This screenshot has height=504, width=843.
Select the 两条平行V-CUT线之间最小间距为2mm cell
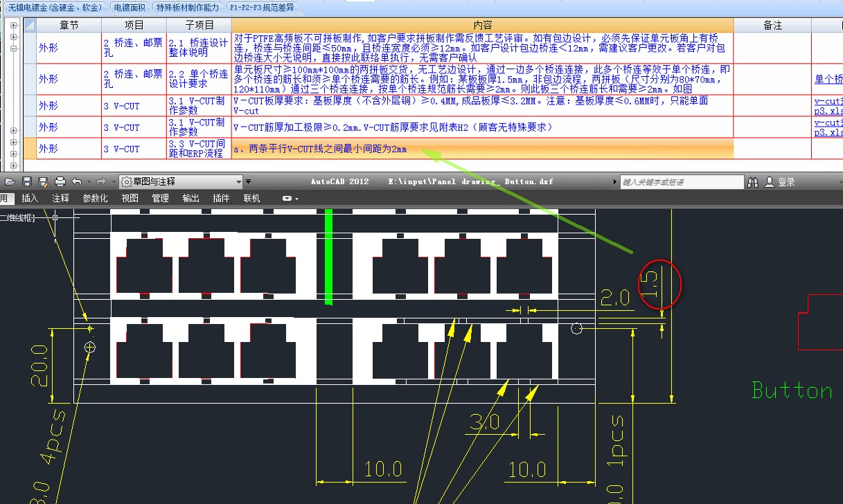tap(483, 149)
